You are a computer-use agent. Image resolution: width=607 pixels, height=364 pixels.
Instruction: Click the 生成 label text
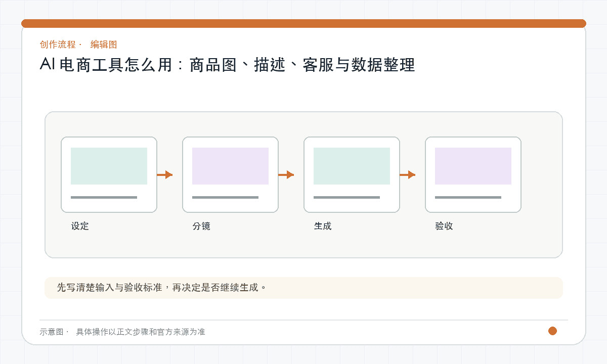[323, 226]
